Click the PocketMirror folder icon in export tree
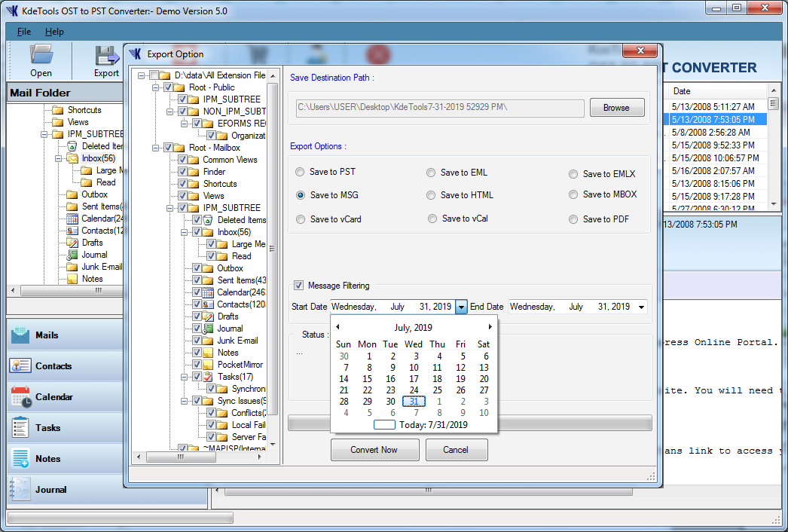This screenshot has width=788, height=532. click(x=208, y=365)
